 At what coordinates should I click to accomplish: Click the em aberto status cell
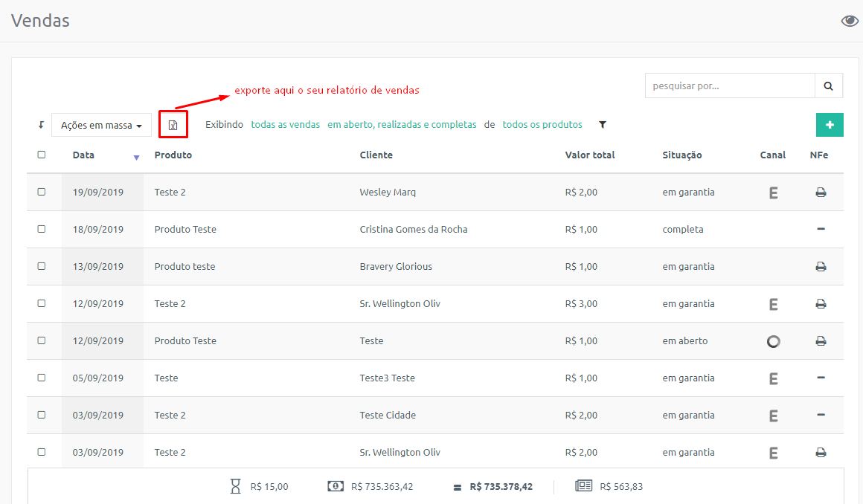pyautogui.click(x=684, y=341)
